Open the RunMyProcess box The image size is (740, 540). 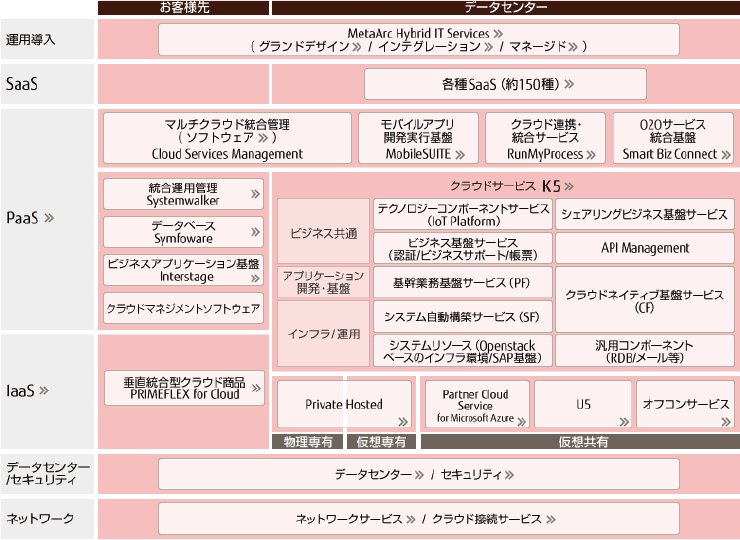tap(545, 138)
